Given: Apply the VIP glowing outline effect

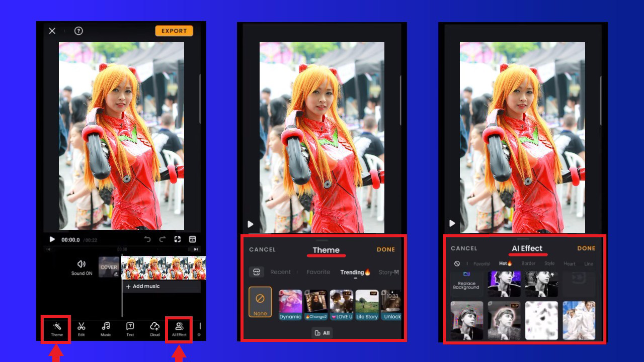Looking at the screenshot, I should [x=504, y=320].
